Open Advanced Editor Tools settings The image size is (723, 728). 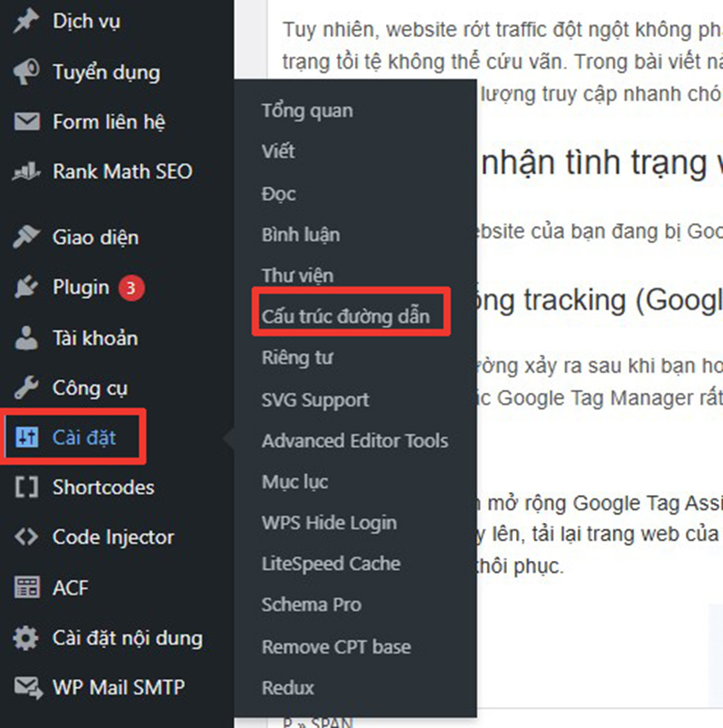355,441
